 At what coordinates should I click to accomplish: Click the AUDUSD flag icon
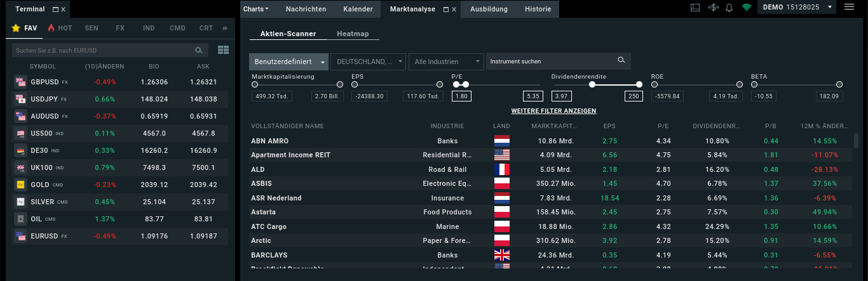point(20,116)
